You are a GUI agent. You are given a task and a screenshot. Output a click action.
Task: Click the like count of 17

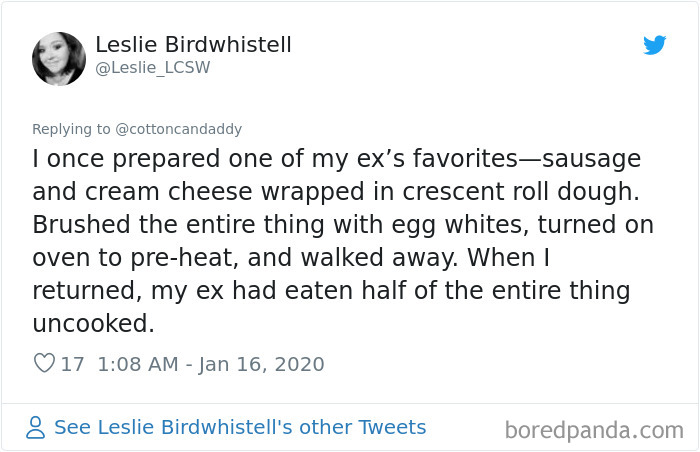click(x=72, y=364)
